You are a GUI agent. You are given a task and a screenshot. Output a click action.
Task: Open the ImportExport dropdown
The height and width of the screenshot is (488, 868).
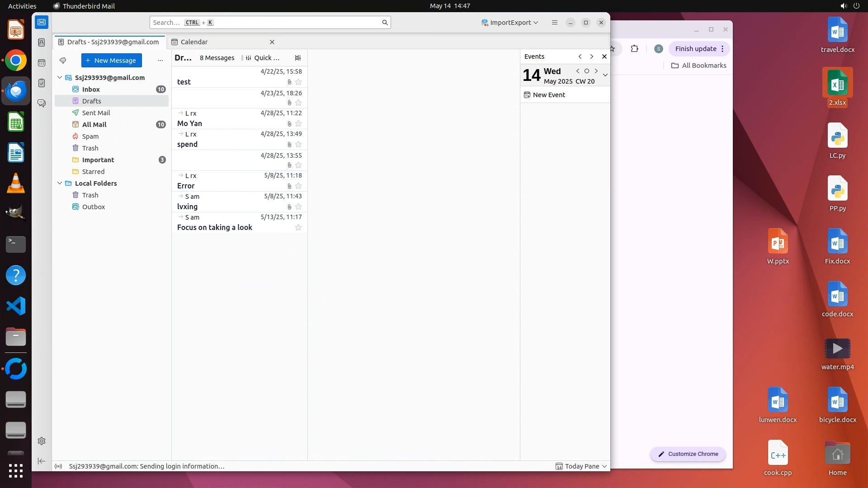click(509, 23)
